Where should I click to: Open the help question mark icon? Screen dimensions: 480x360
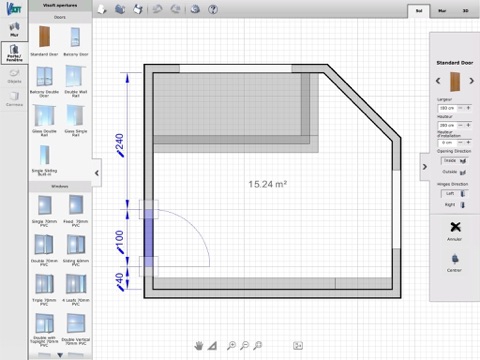click(x=213, y=9)
